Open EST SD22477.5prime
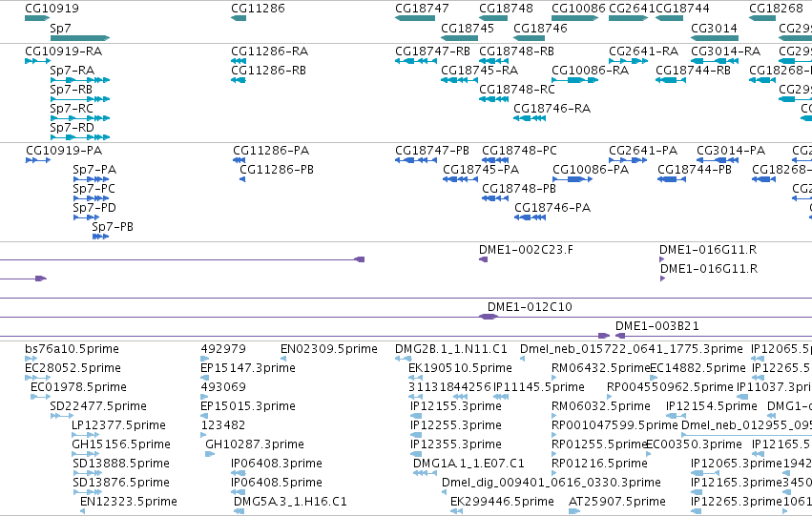This screenshot has width=812, height=516. (98, 406)
